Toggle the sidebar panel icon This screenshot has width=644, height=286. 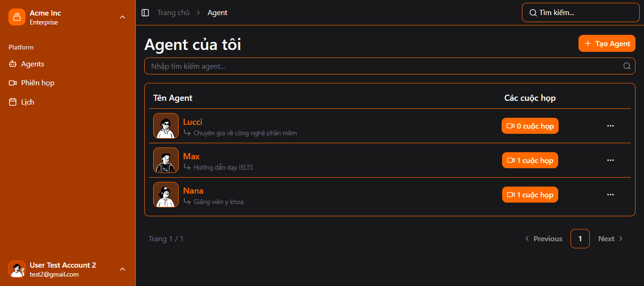tap(145, 13)
